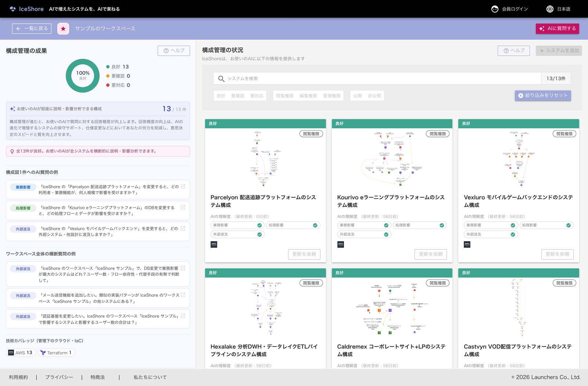Click the search magnifier icon

221,79
